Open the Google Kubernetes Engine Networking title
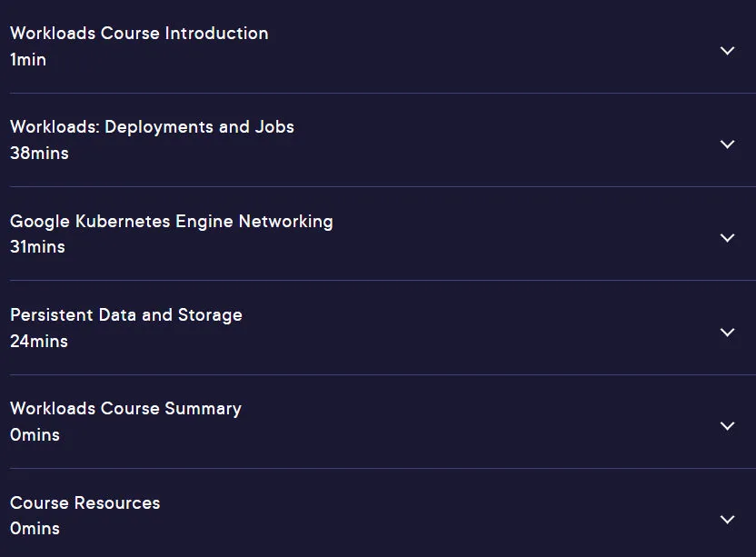 (172, 222)
